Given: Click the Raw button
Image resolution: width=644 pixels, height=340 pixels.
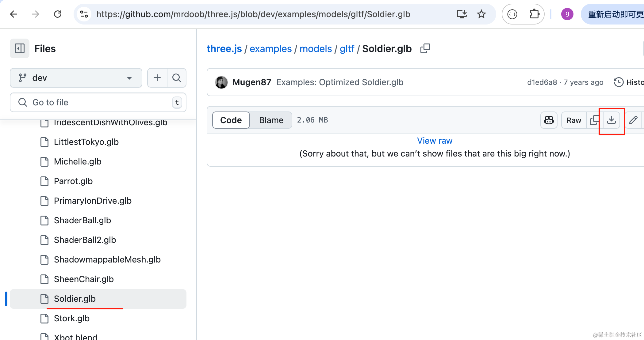Looking at the screenshot, I should (x=574, y=120).
